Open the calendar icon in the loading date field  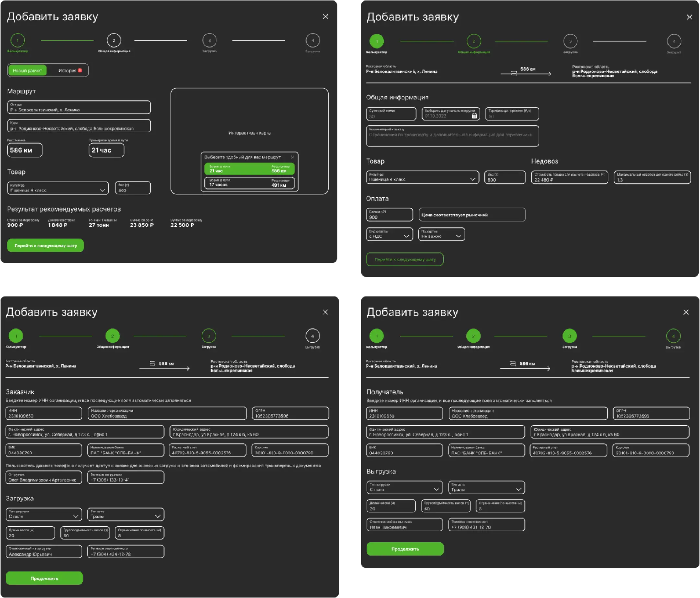(x=474, y=116)
